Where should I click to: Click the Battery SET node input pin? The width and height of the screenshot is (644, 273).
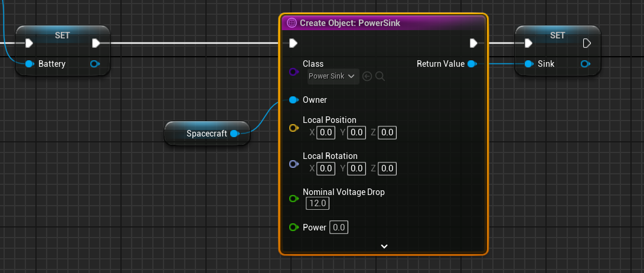click(29, 64)
